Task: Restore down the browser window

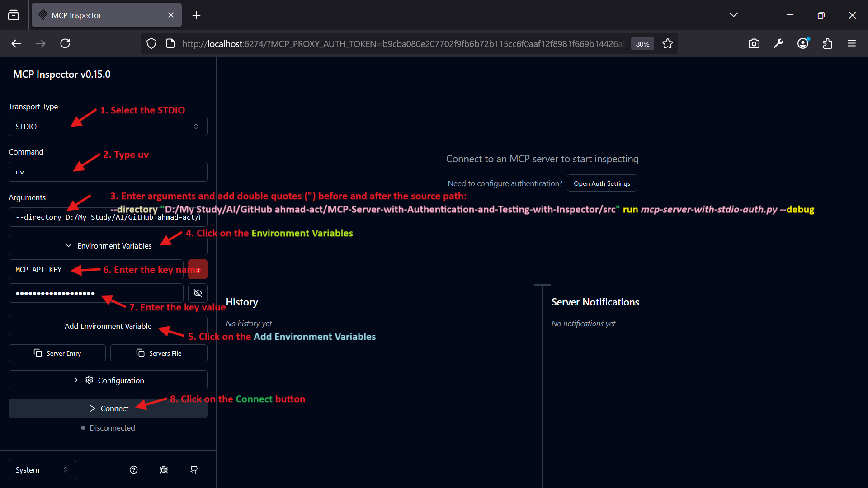Action: pos(821,15)
